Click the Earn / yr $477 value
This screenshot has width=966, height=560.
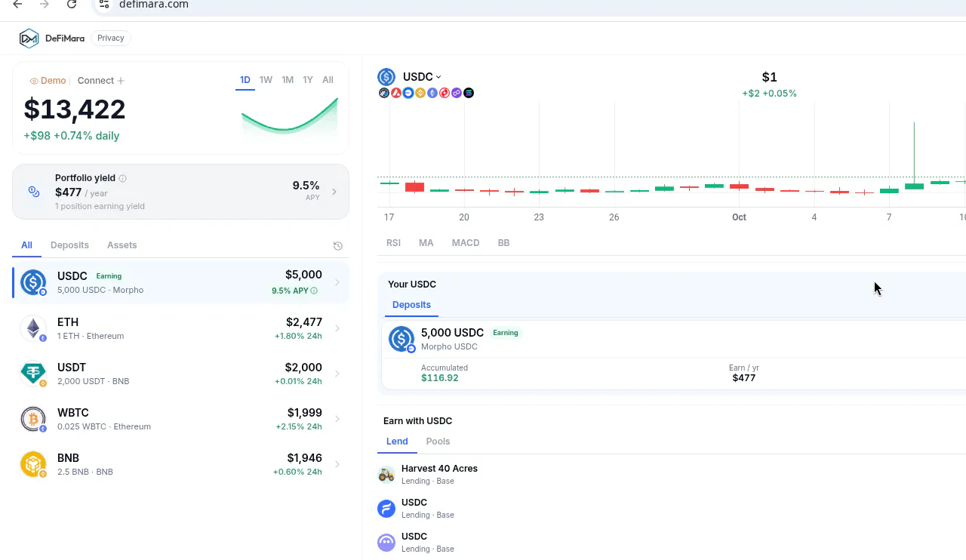[x=744, y=378]
